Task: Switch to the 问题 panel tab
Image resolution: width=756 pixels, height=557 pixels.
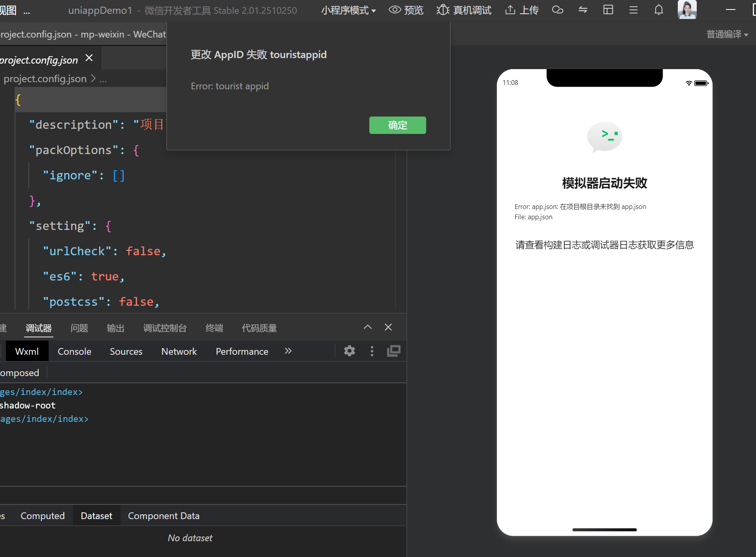Action: (x=79, y=328)
